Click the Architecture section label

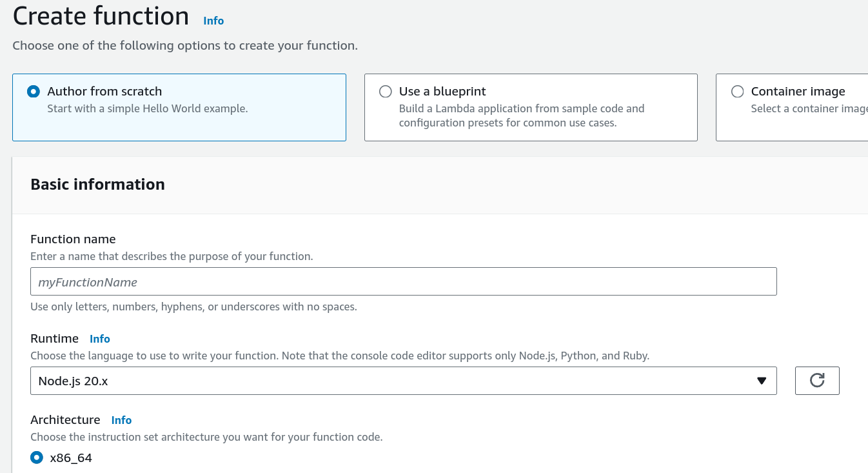[x=65, y=419]
